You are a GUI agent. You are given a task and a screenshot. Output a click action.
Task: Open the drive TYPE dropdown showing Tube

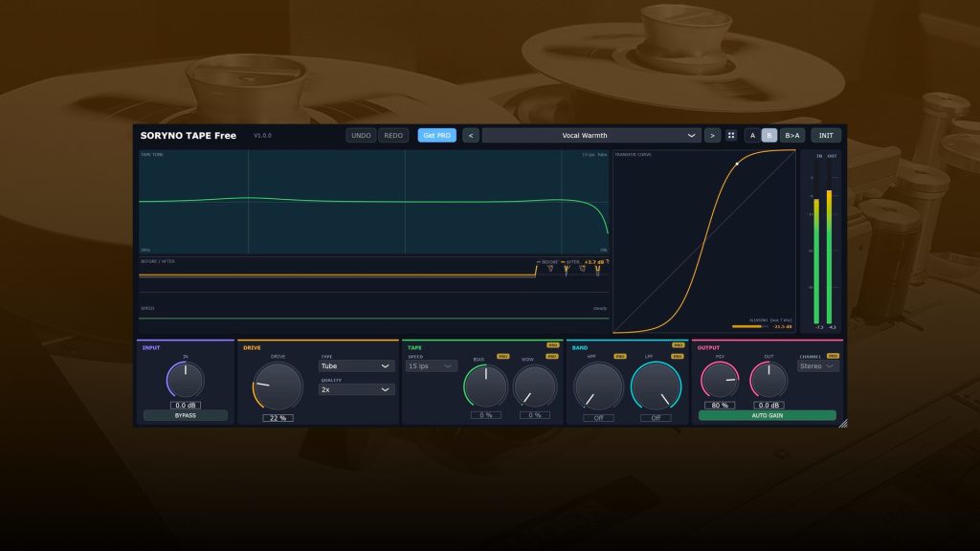coord(356,366)
